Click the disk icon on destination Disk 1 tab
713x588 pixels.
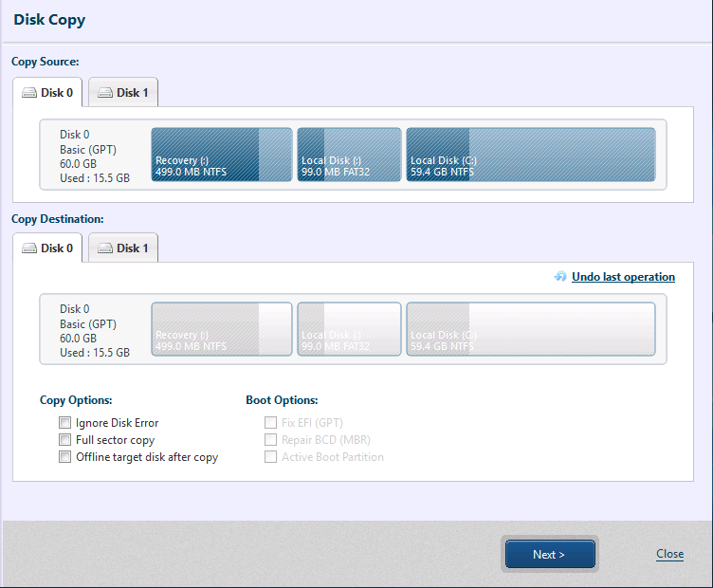click(x=105, y=248)
